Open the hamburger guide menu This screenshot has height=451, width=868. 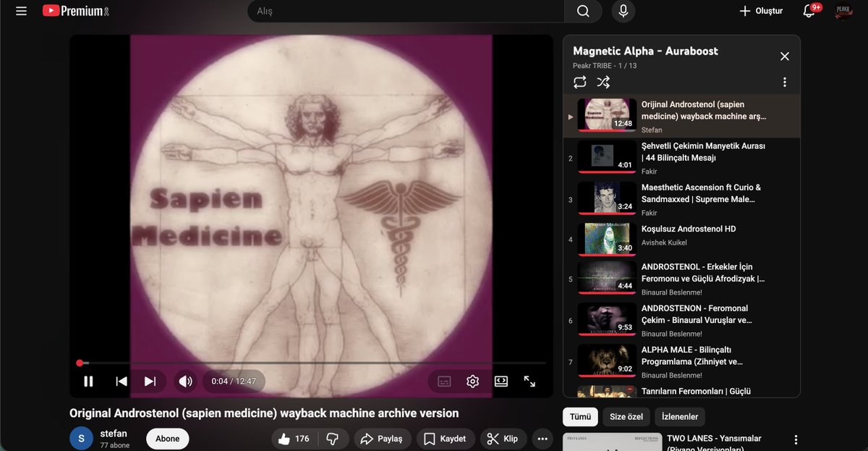point(21,11)
